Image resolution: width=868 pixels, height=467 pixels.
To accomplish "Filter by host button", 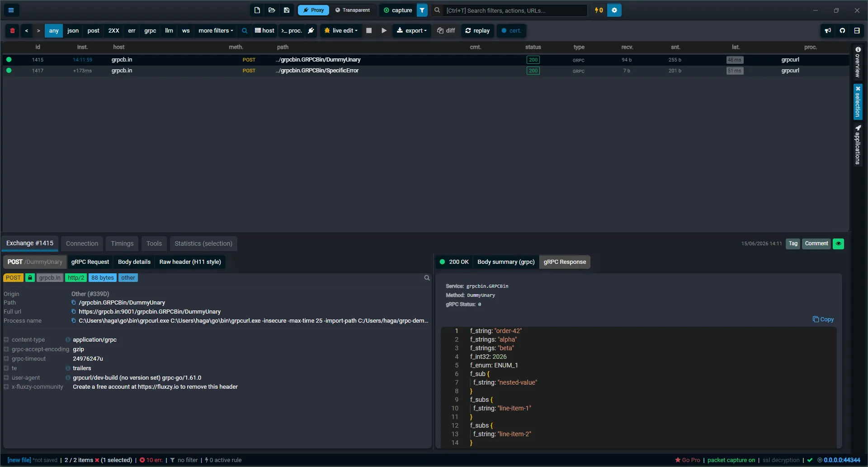I will coord(264,30).
